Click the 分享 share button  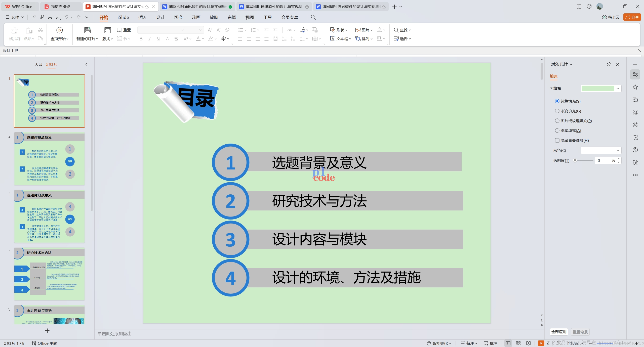pos(632,17)
